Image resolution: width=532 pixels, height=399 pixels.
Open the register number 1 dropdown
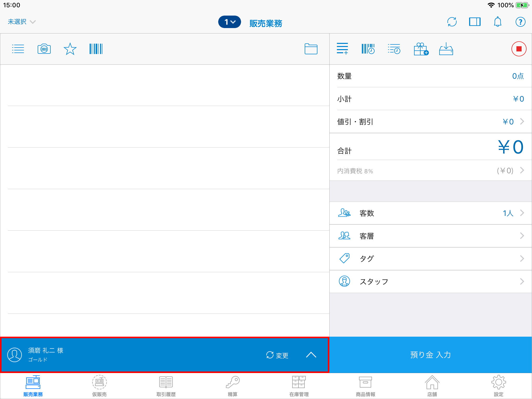[x=229, y=22]
